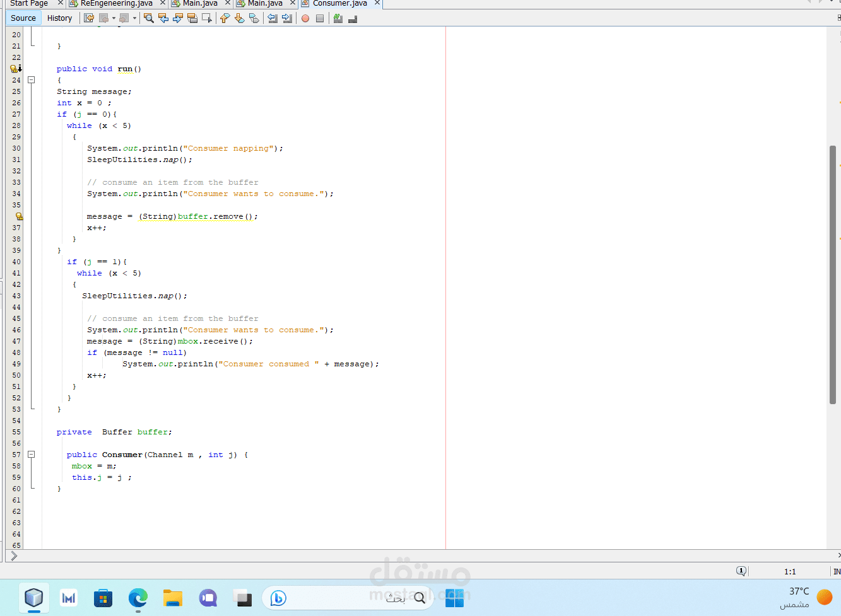Open File Explorer from the taskbar
Image resolution: width=841 pixels, height=616 pixels.
coord(173,598)
